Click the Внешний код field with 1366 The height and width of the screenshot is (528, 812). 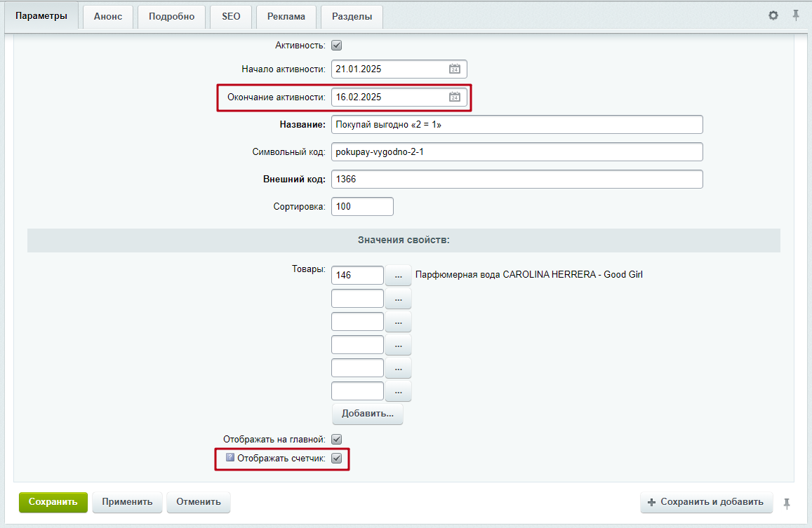tap(517, 179)
